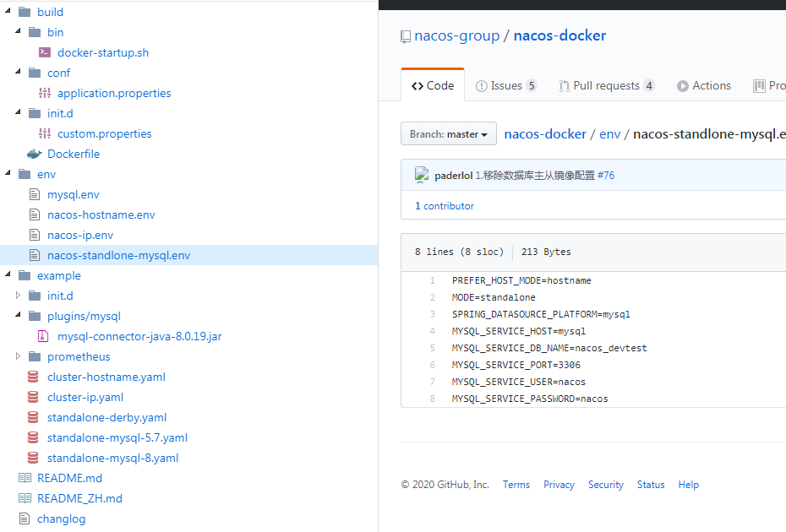This screenshot has width=786, height=532.
Task: Click the prometheus folder icon
Action: tap(34, 356)
